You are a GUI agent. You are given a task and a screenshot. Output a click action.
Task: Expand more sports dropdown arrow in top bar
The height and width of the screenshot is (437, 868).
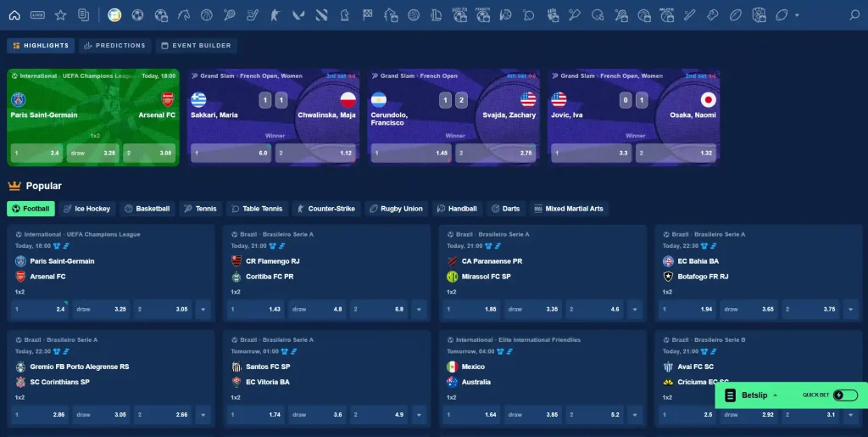coord(797,15)
